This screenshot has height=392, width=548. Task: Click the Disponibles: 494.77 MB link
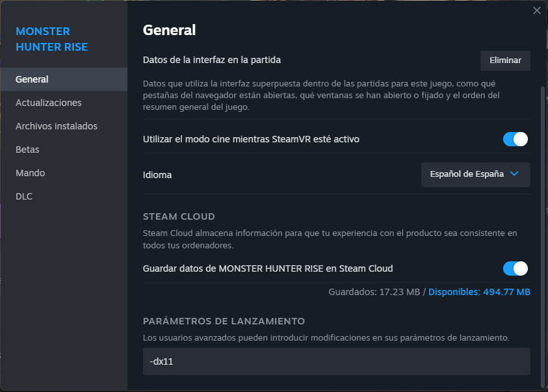click(x=479, y=292)
